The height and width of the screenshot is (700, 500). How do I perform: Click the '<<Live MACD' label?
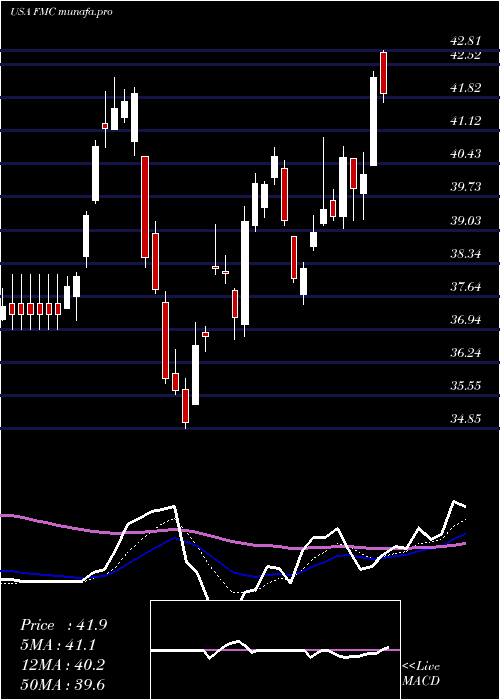click(421, 674)
